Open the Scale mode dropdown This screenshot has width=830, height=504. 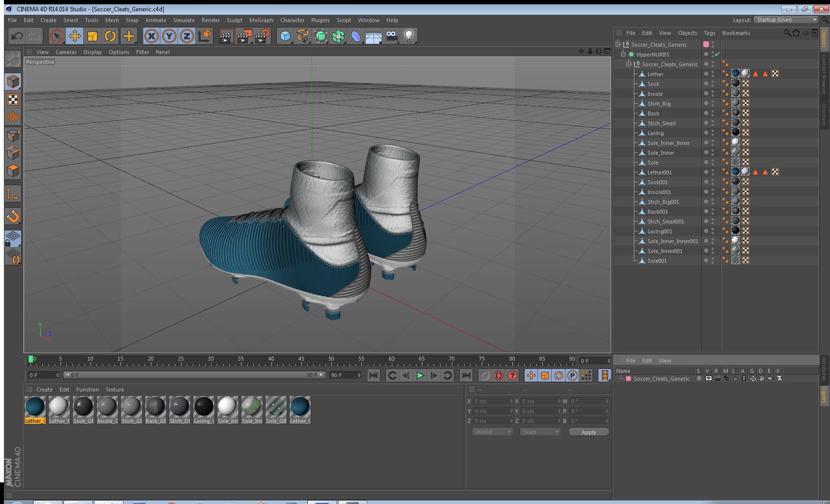[x=540, y=432]
